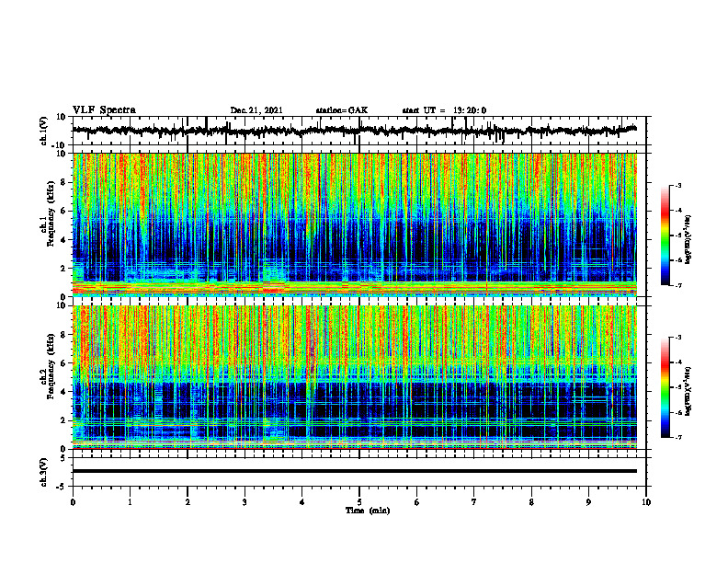The image size is (728, 563).
Task: Click the ch.1 spectrogram color bar
Action: pyautogui.click(x=665, y=236)
